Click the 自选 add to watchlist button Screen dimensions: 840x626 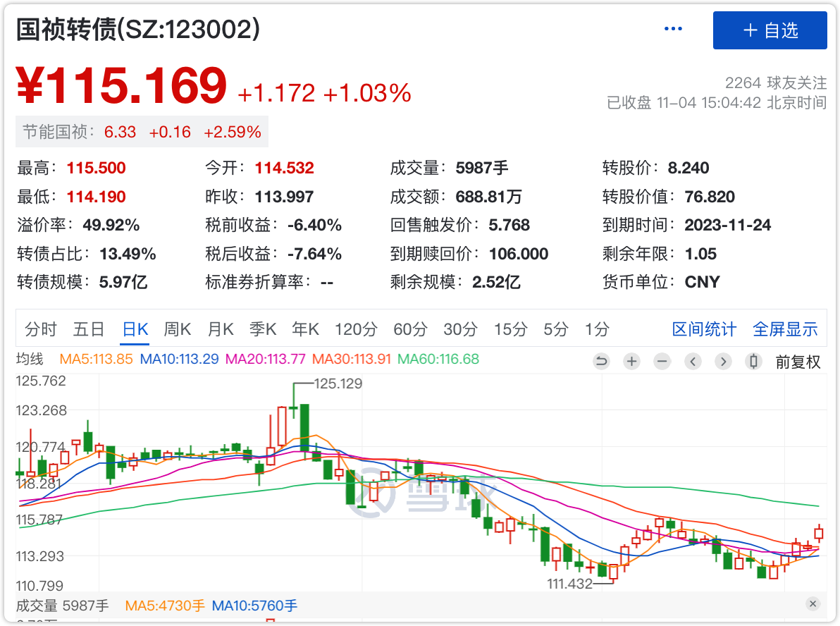(770, 30)
